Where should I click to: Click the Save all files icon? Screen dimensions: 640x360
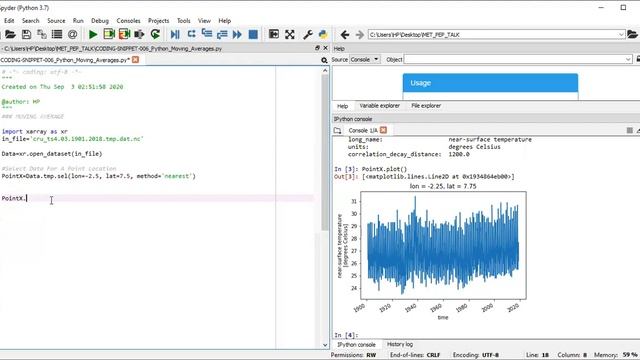pyautogui.click(x=42, y=34)
